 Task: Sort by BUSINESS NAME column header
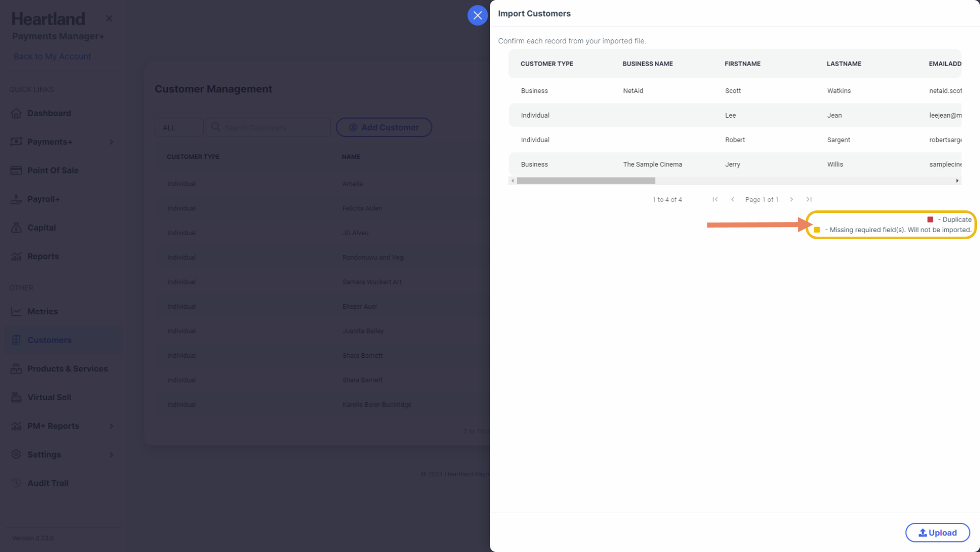coord(647,64)
